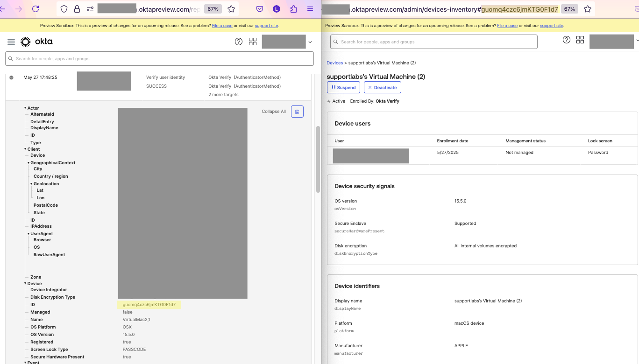
Task: Open the Pocket save icon
Action: tap(260, 9)
